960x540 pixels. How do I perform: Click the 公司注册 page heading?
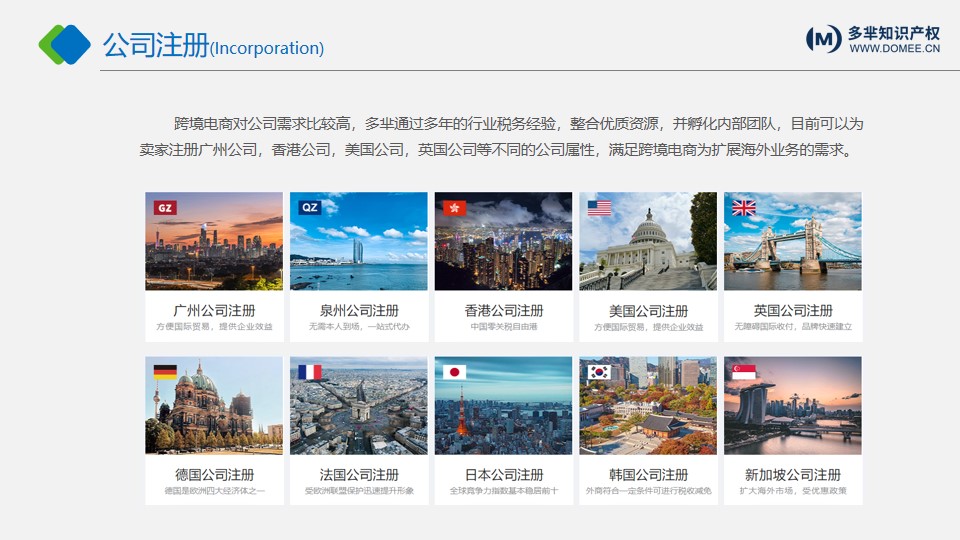point(156,45)
